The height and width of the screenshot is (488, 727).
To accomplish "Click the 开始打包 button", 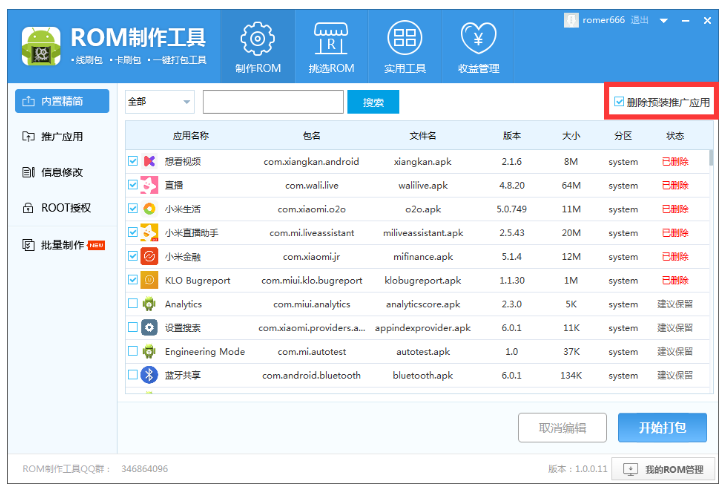I will pos(663,428).
